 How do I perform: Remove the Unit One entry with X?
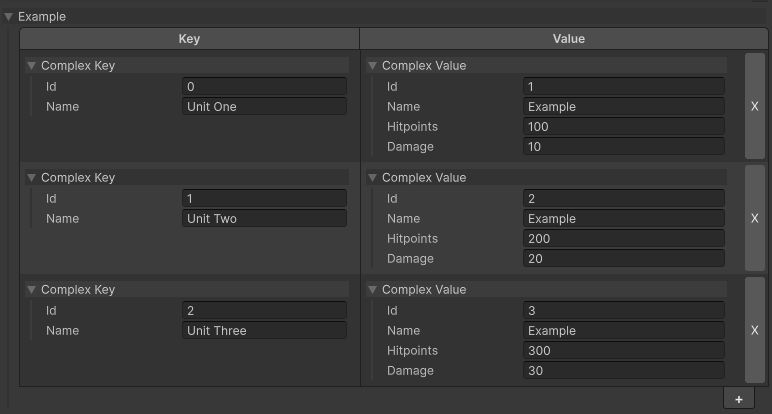click(754, 106)
